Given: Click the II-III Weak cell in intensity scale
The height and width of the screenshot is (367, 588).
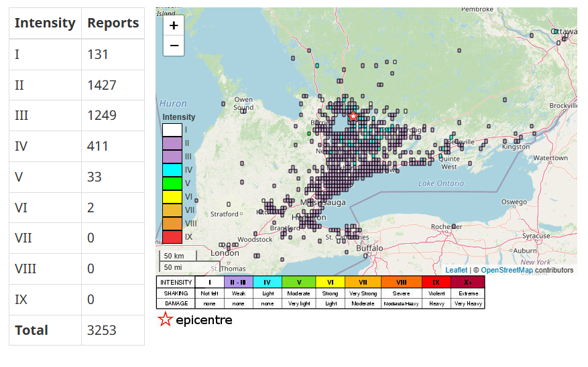Looking at the screenshot, I should pyautogui.click(x=239, y=293).
